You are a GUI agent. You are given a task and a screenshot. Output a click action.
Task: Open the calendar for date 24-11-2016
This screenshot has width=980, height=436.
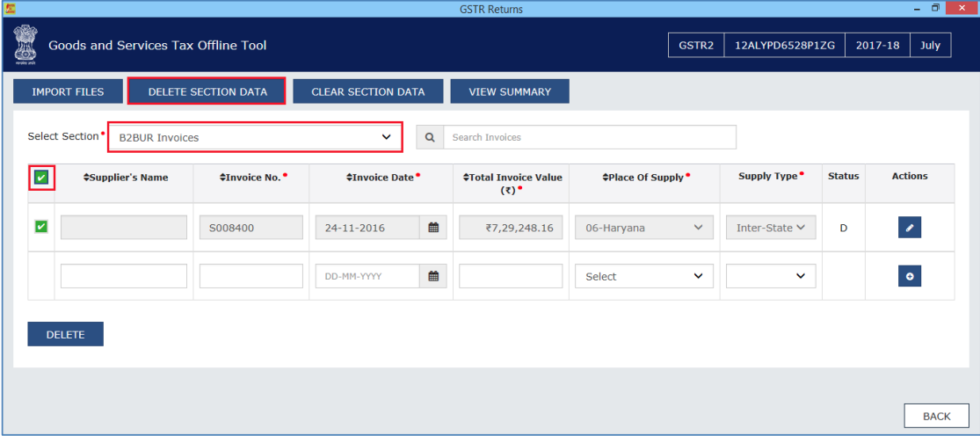433,228
